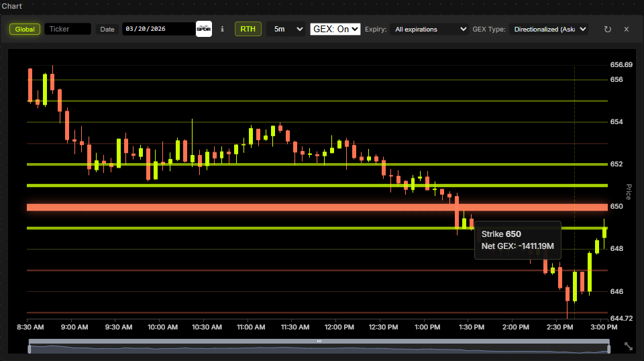Toggle the Global mode button
644x361 pixels.
point(25,30)
